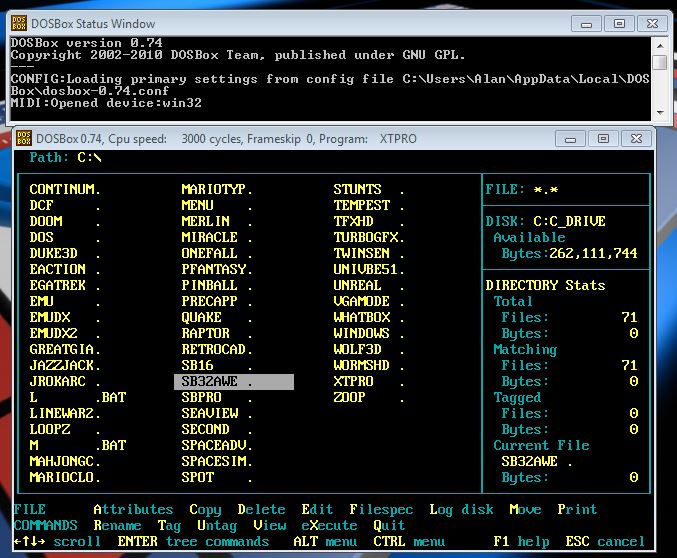Click the Status Window scrollbar thumb
This screenshot has width=677, height=558.
coord(660,62)
